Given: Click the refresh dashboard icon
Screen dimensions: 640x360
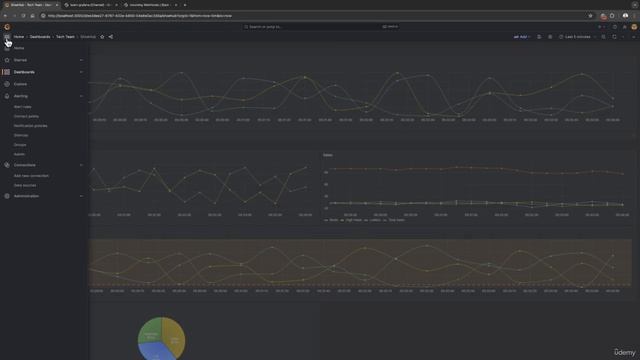Looking at the screenshot, I should point(614,37).
